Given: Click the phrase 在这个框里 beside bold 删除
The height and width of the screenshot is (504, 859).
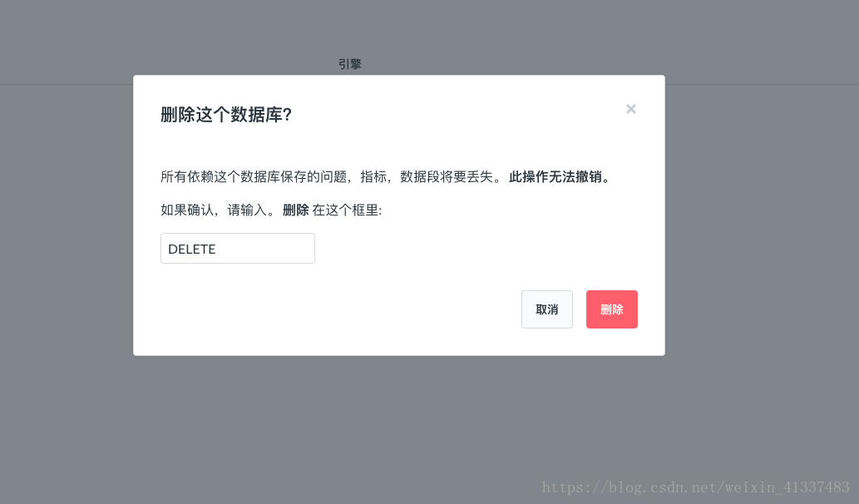Looking at the screenshot, I should [x=345, y=210].
